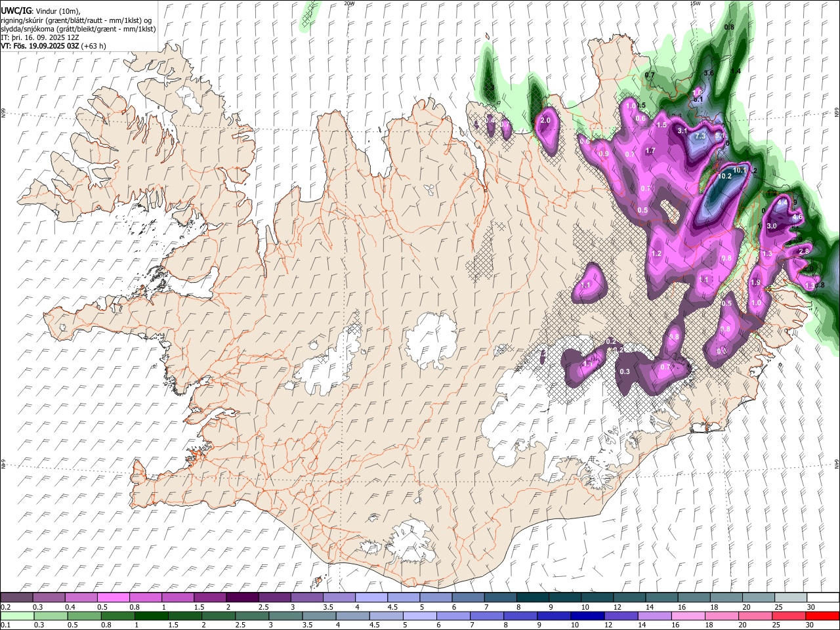Click the '1.7' value in the pink area
This screenshot has height=630, width=840.
point(650,151)
